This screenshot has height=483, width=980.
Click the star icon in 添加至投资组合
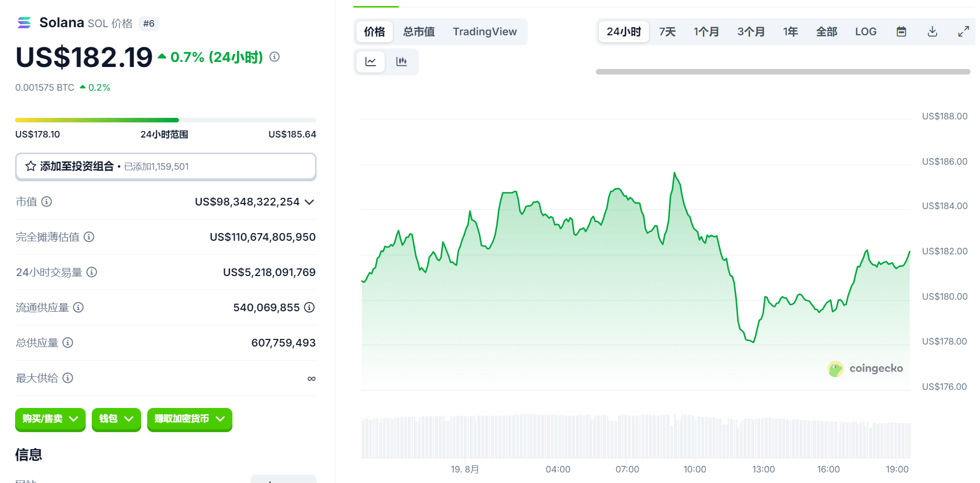[x=31, y=166]
